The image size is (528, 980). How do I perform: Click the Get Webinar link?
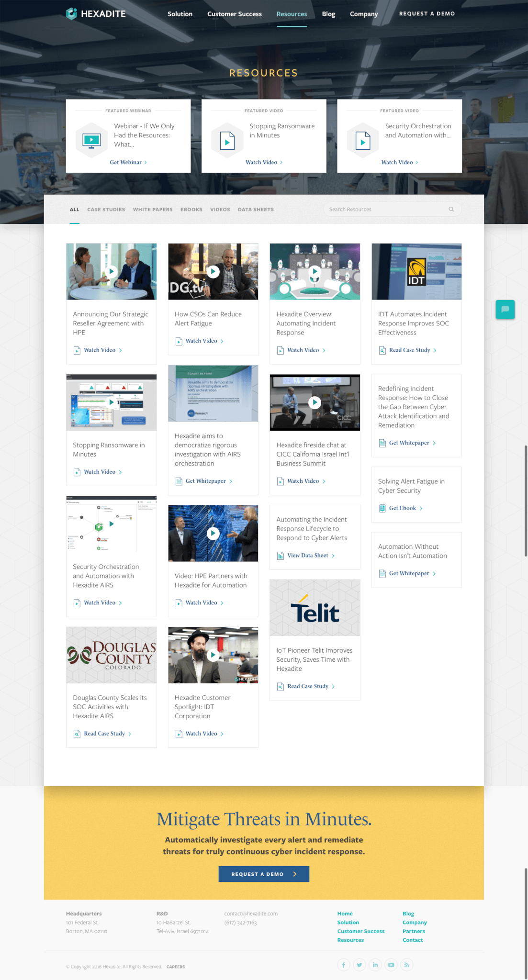point(128,162)
